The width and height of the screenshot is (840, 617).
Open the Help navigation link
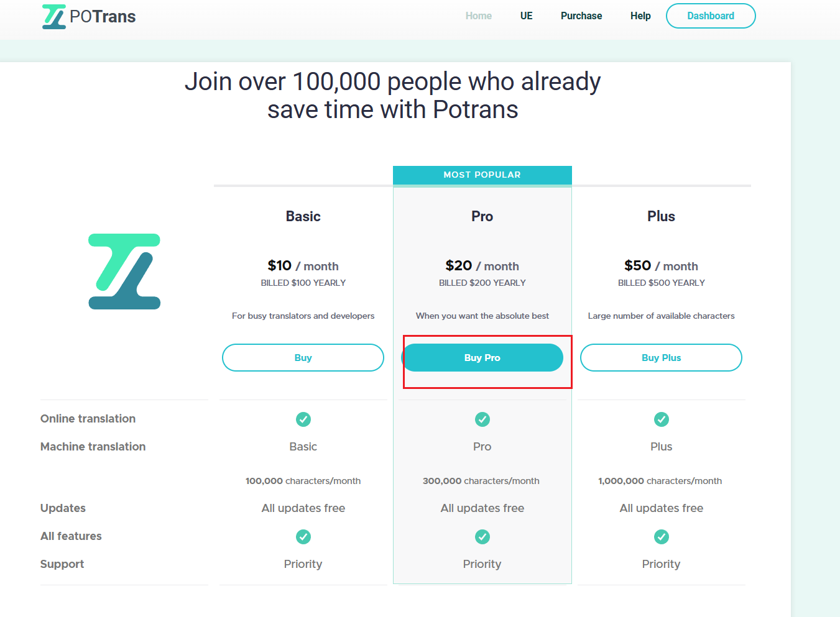coord(640,16)
